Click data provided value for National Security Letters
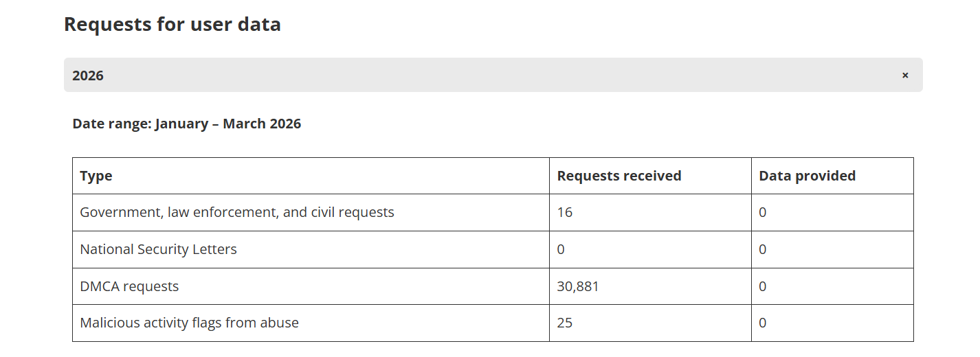 pyautogui.click(x=763, y=250)
